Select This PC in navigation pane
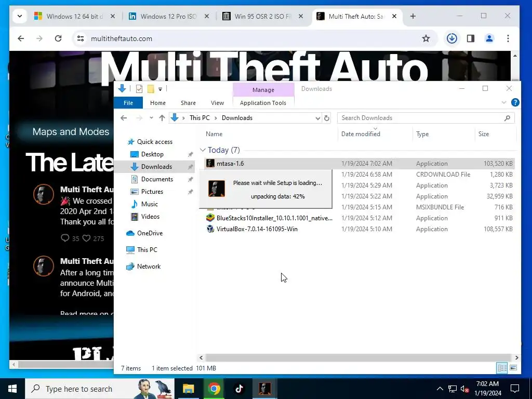 coord(147,250)
